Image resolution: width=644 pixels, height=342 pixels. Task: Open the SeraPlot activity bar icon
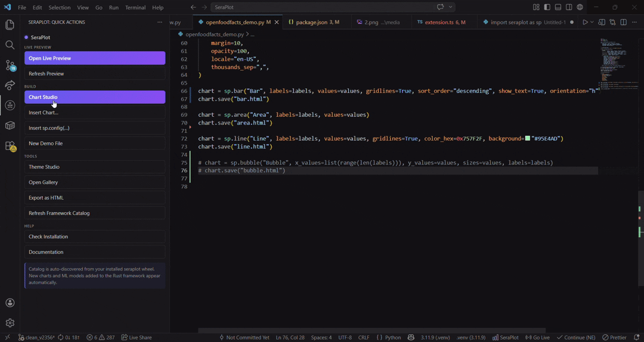pyautogui.click(x=10, y=105)
